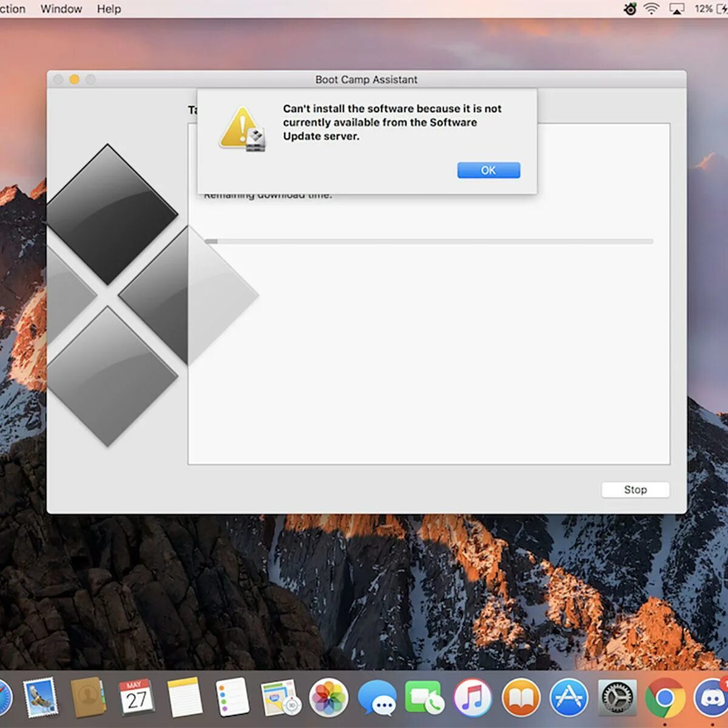Launch Notes from the Dock
Viewport: 728px width, 728px height.
tap(184, 698)
